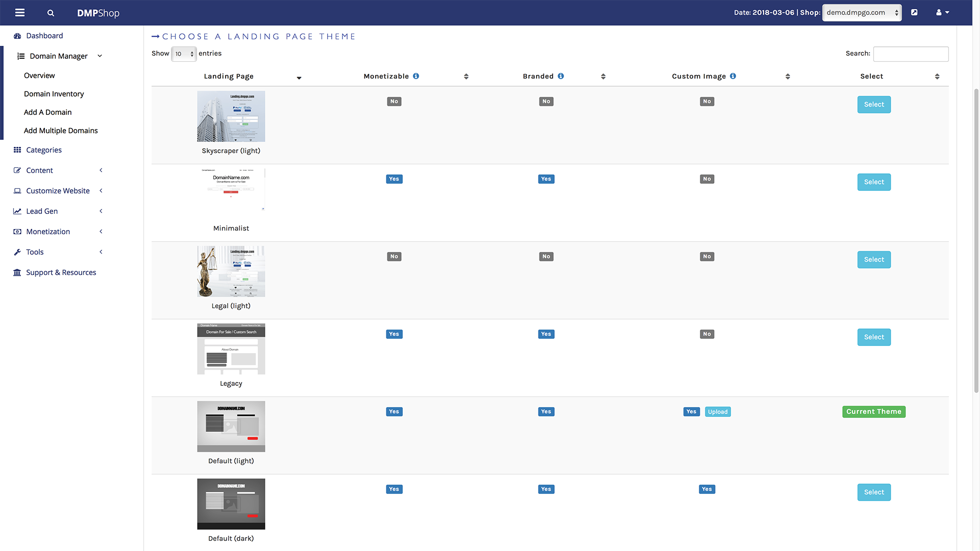Select the Skyscraper (light) theme
The image size is (980, 551).
(874, 105)
